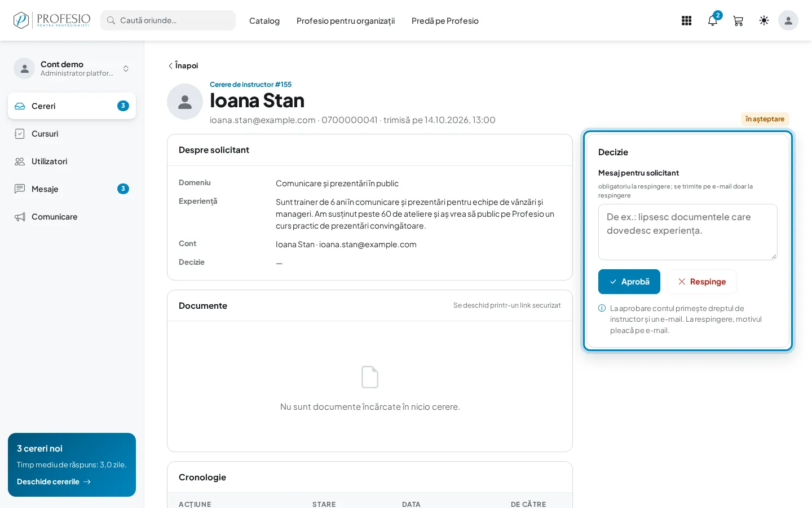Screen dimensions: 812x508
Task: Click the Cursuri icon in sidebar
Action: pyautogui.click(x=20, y=134)
